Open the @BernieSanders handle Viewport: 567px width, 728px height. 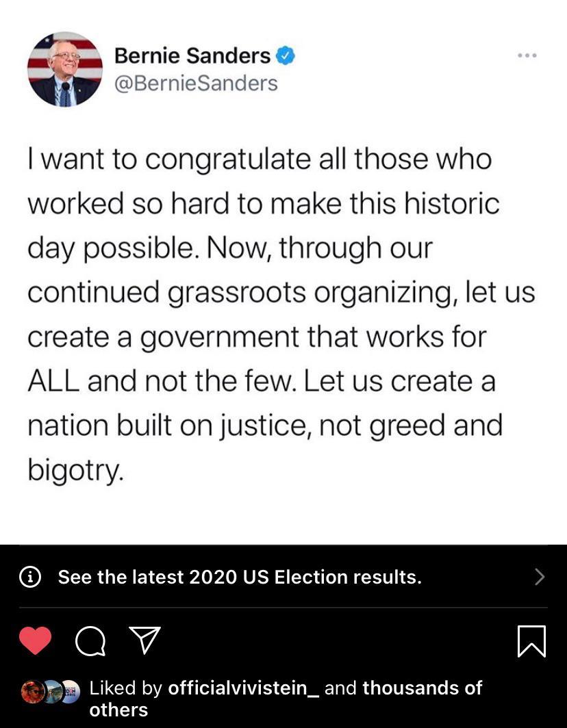coord(196,83)
